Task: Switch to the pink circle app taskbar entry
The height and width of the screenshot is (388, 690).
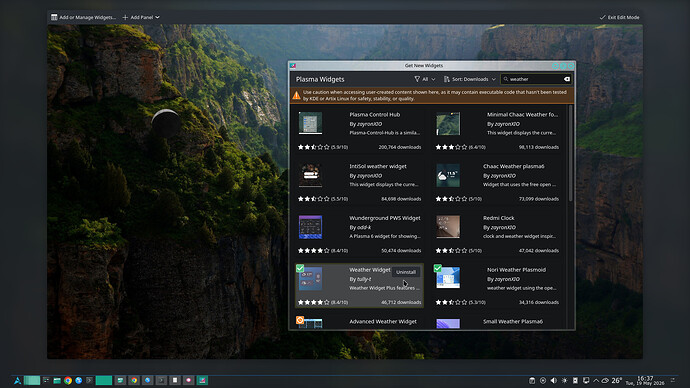Action: (189, 381)
